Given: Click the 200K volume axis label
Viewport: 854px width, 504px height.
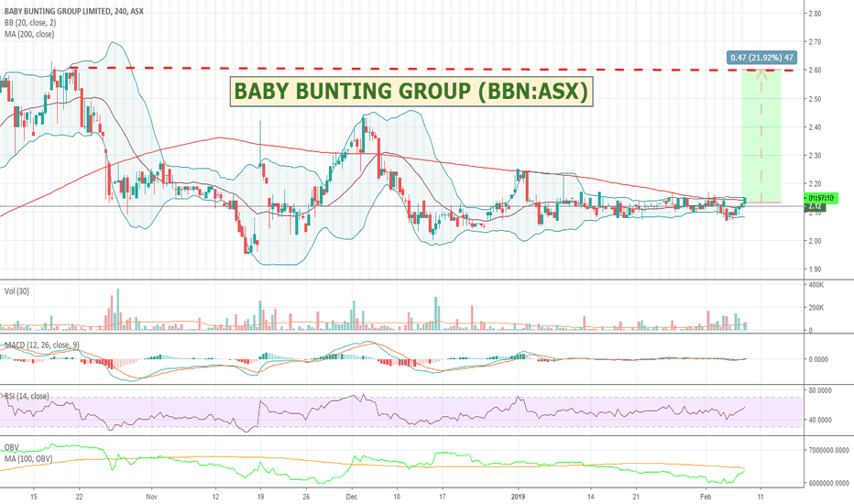Looking at the screenshot, I should [x=816, y=308].
